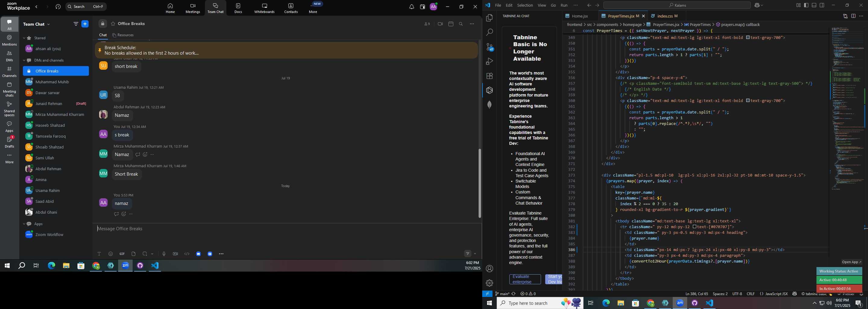
Task: Open the Meetings tab in Zoom
Action: point(193,8)
